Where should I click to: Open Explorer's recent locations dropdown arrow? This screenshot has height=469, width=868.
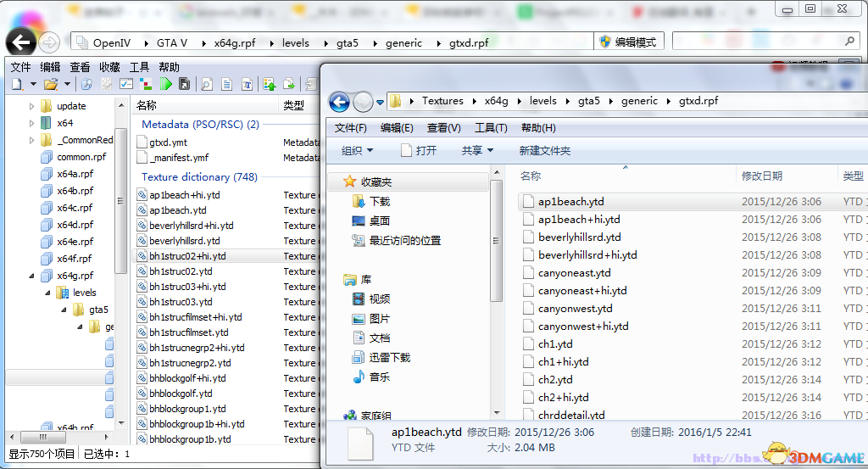pyautogui.click(x=381, y=103)
